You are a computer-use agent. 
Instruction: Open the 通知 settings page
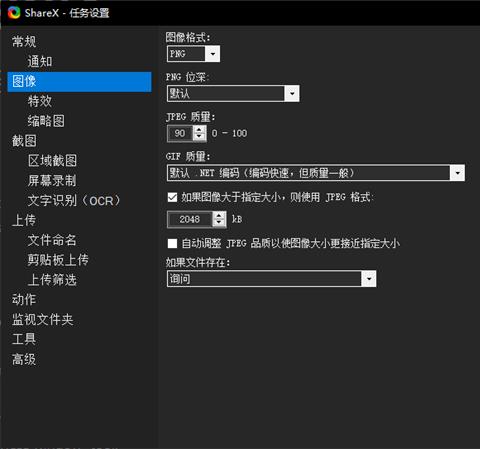40,61
